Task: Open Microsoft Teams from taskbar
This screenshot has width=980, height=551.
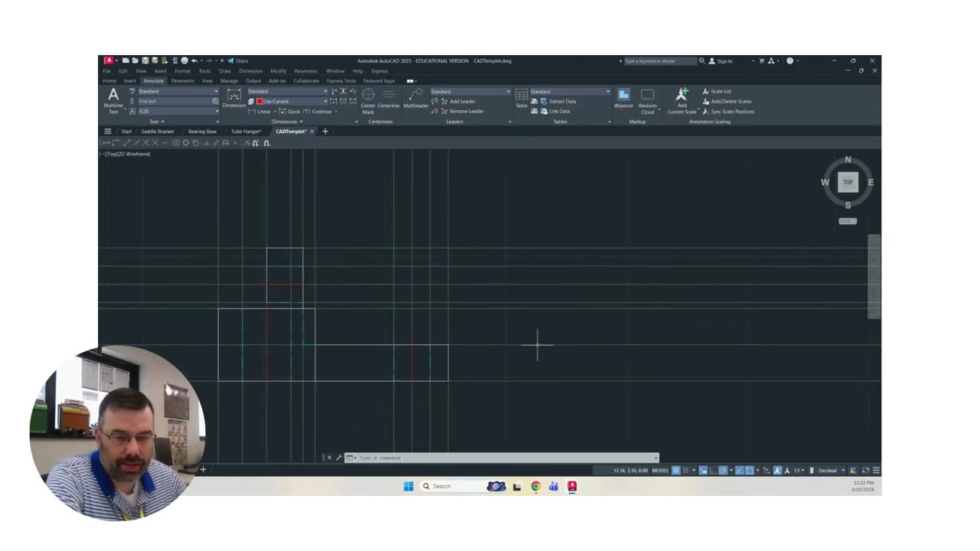Action: [554, 486]
